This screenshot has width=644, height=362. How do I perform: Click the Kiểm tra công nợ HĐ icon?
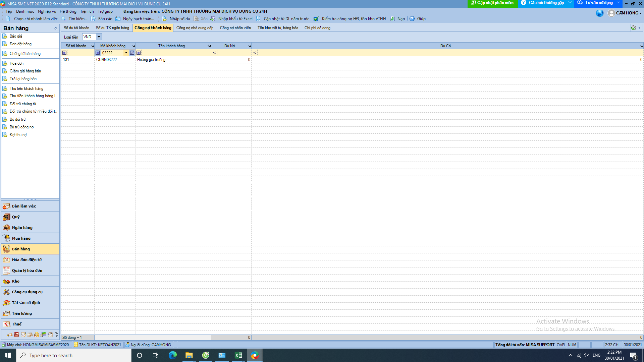click(x=316, y=19)
